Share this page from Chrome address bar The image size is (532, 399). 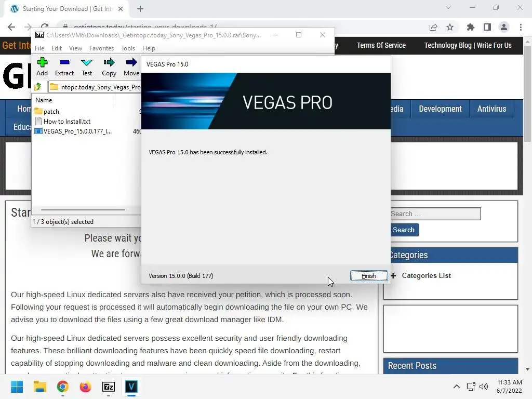coord(433,27)
